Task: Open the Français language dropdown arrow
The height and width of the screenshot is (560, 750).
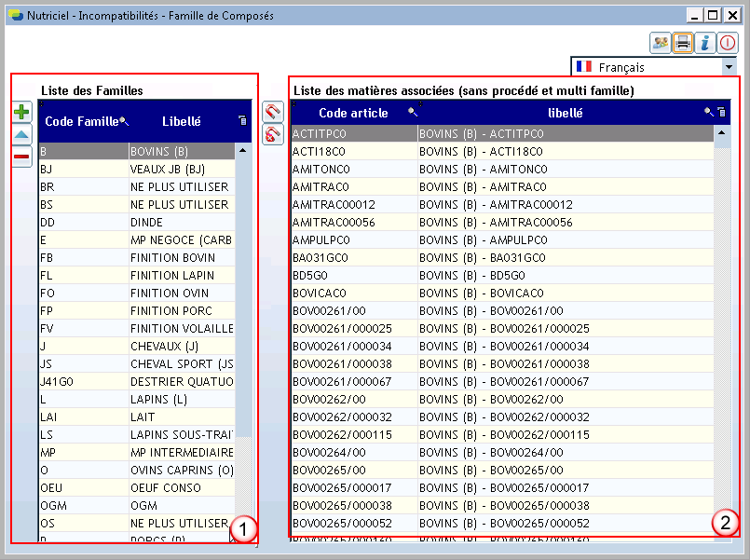Action: [729, 67]
